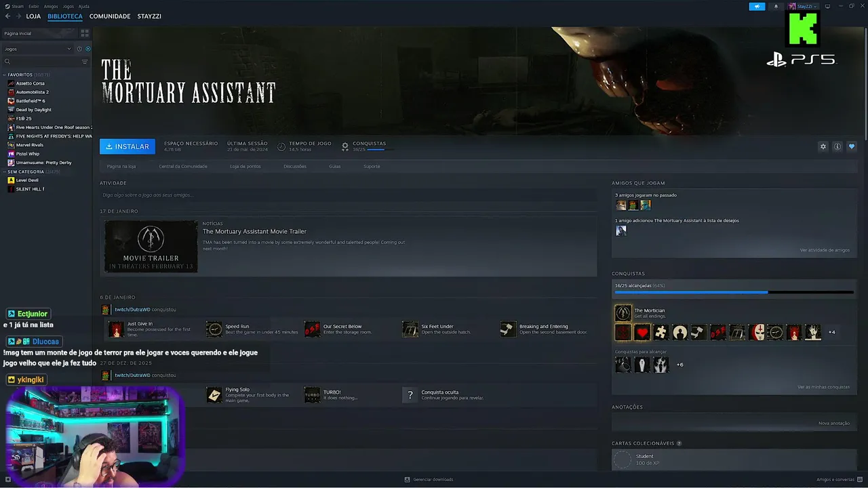Sort by recent activity clock icon
Image resolution: width=868 pixels, height=488 pixels.
79,49
